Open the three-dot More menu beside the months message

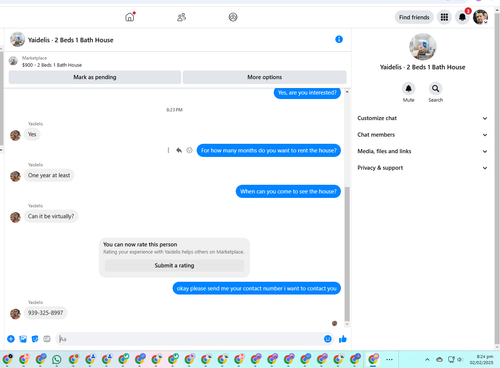point(168,150)
